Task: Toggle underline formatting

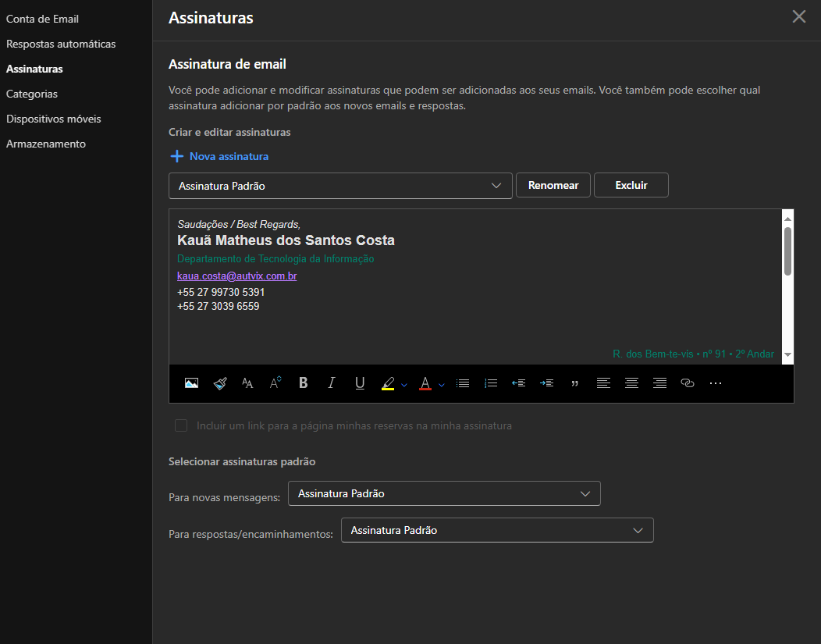Action: coord(360,383)
